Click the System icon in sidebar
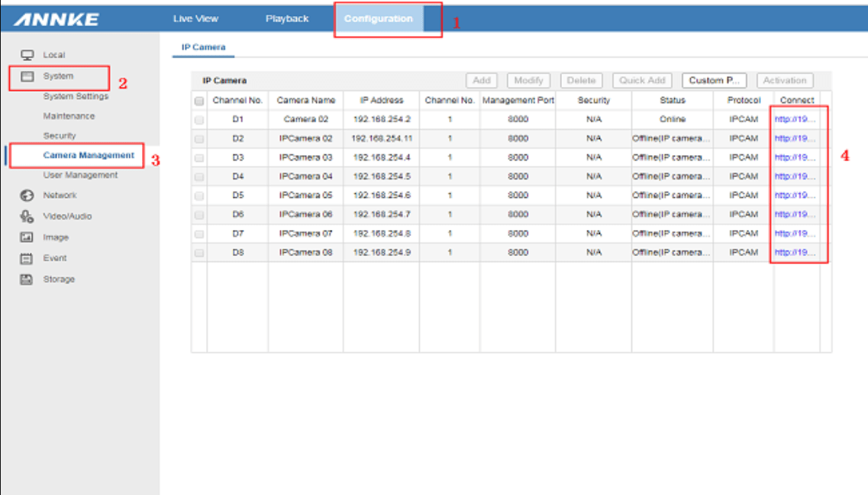The width and height of the screenshot is (868, 495). (x=27, y=76)
